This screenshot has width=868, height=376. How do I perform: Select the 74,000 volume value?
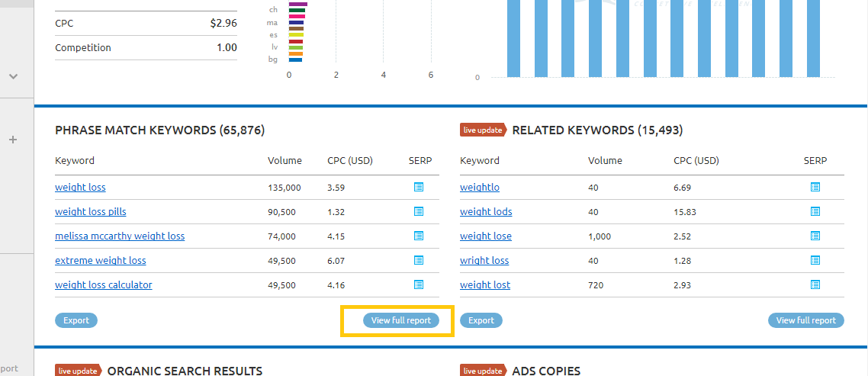pos(281,236)
